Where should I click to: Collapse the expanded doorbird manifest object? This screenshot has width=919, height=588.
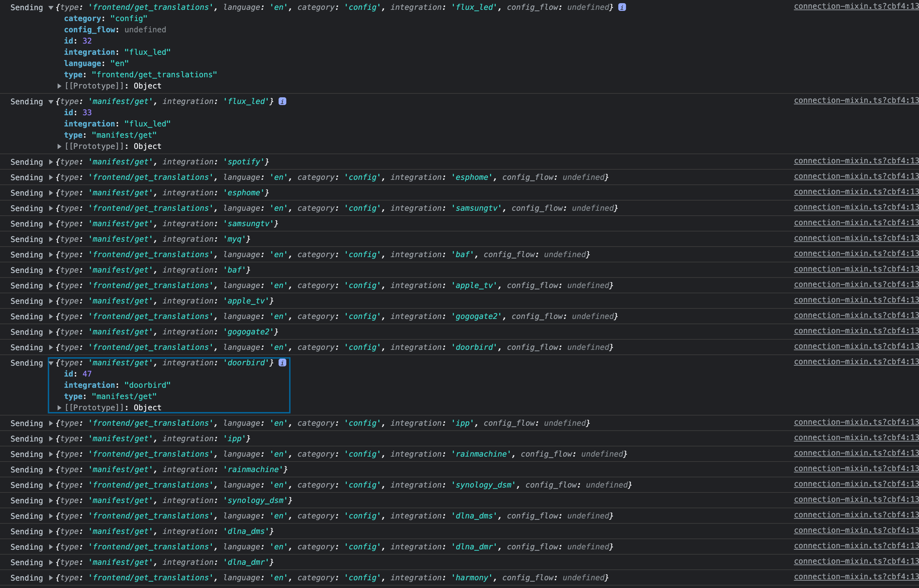51,363
